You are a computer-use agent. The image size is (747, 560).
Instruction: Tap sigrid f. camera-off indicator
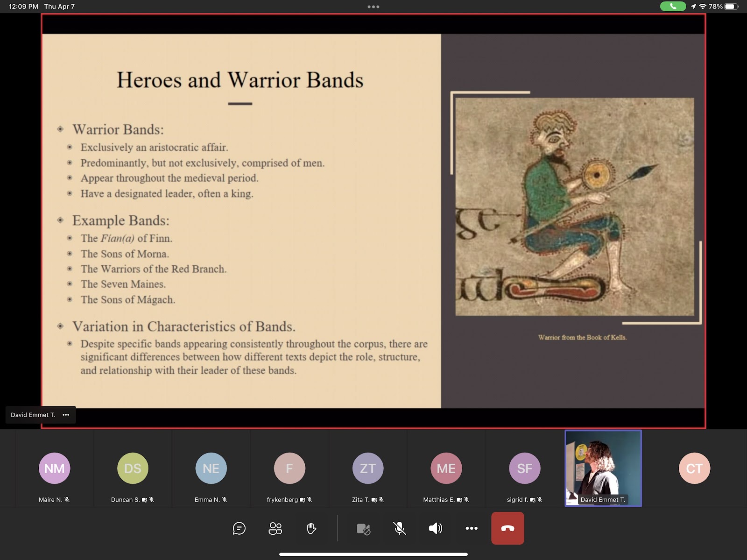533,500
